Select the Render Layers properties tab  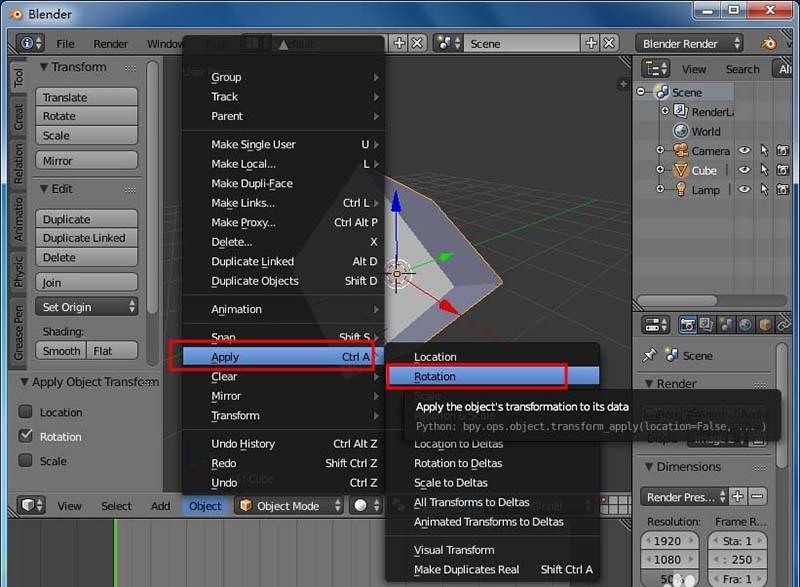(x=706, y=323)
